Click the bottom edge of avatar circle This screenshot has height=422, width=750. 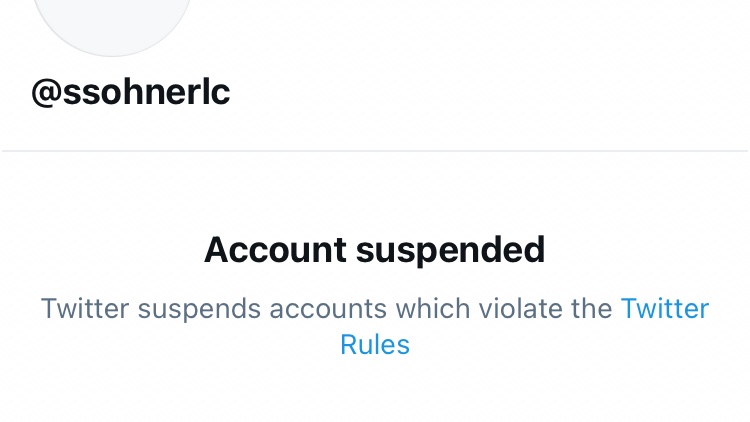tap(113, 55)
